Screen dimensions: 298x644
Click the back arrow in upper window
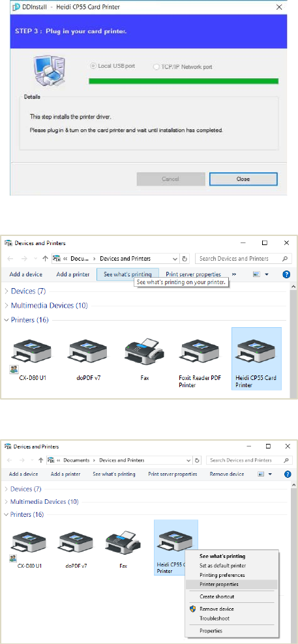click(x=10, y=259)
